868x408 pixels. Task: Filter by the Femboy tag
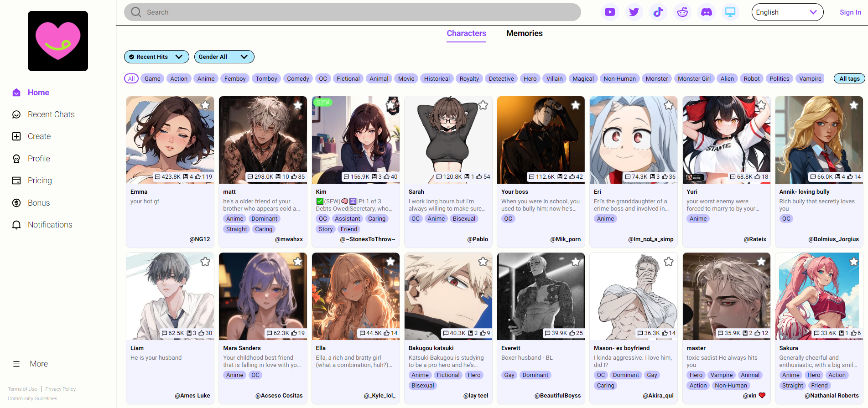(x=235, y=78)
